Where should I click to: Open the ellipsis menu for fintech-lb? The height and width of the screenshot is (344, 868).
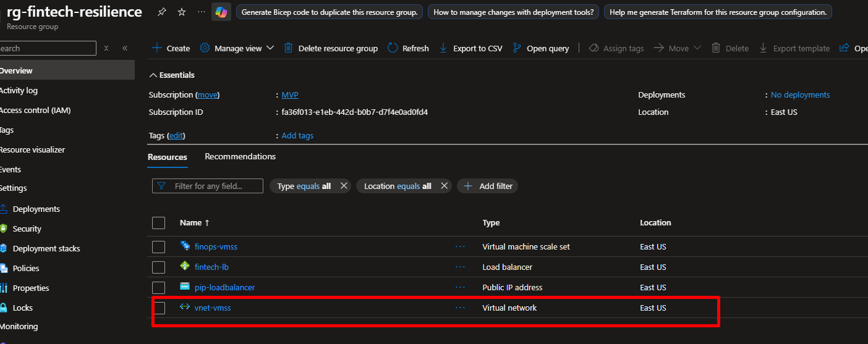pos(460,267)
